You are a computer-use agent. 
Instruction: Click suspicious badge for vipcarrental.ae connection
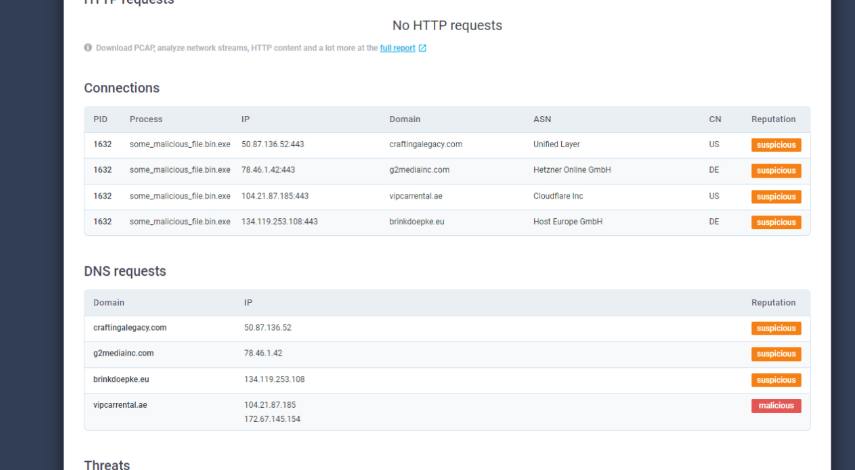[776, 197]
